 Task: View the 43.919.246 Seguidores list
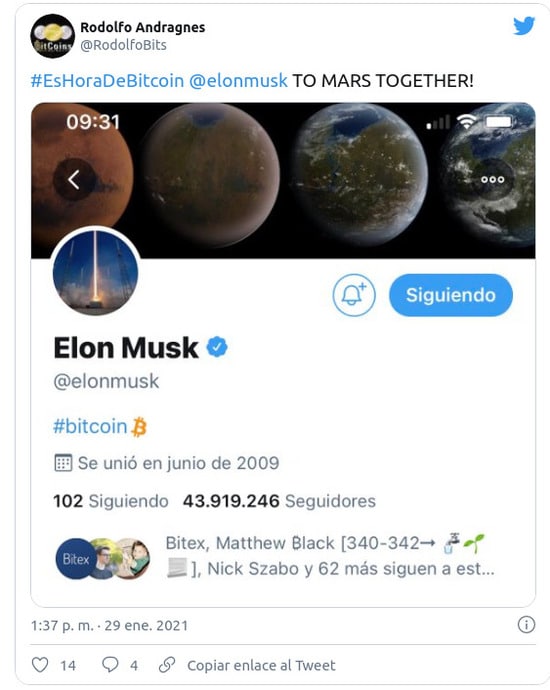point(279,501)
